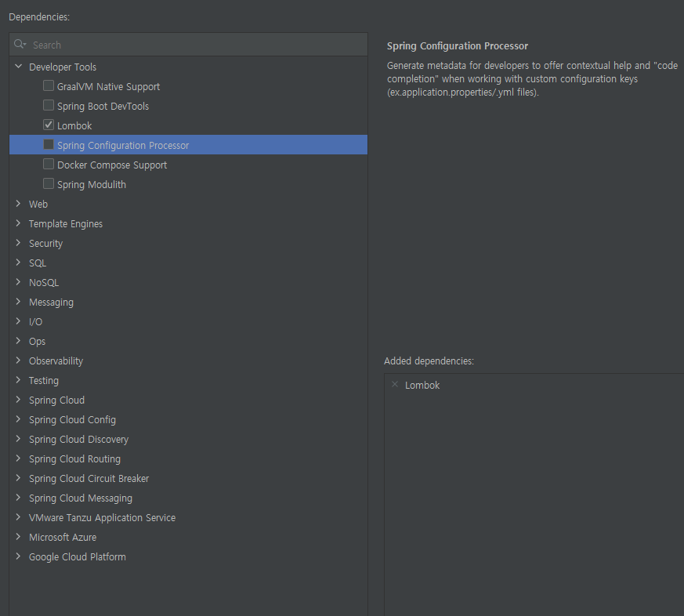Remove Lombok via its X icon
Screen dimensions: 684x616
click(x=395, y=384)
